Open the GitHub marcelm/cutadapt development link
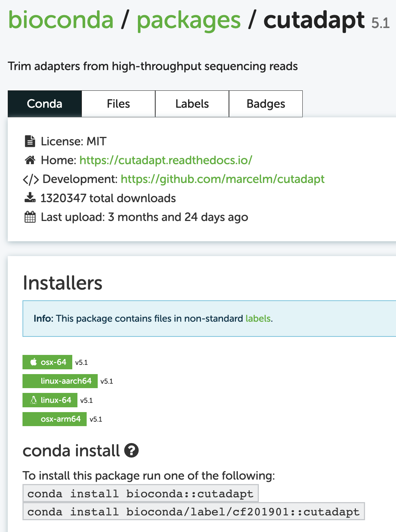The height and width of the screenshot is (532, 396). (x=222, y=179)
